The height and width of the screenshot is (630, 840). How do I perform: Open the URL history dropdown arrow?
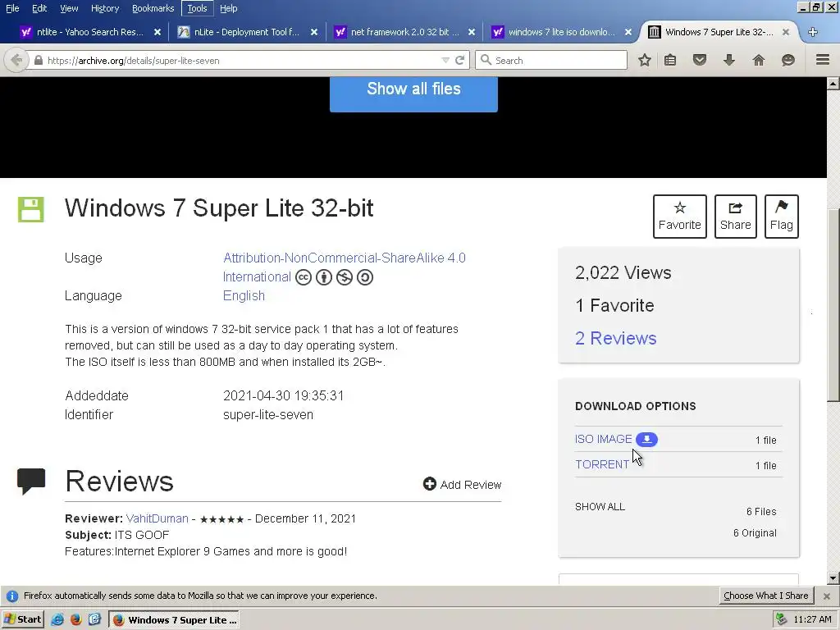(x=445, y=60)
